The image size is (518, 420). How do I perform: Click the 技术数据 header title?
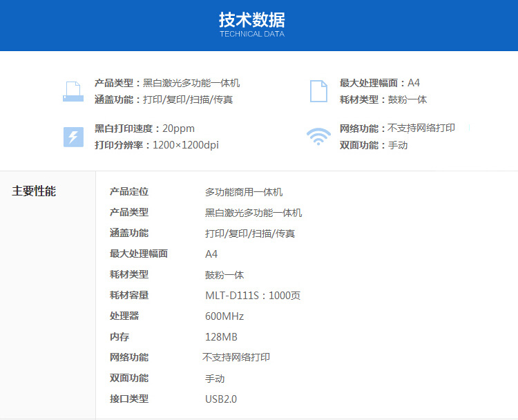(x=251, y=19)
